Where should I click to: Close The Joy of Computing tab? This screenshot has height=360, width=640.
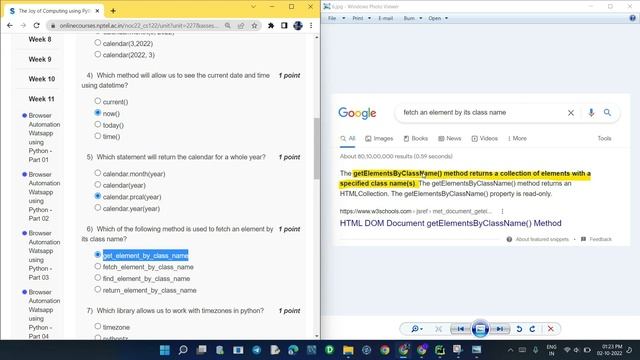click(97, 11)
